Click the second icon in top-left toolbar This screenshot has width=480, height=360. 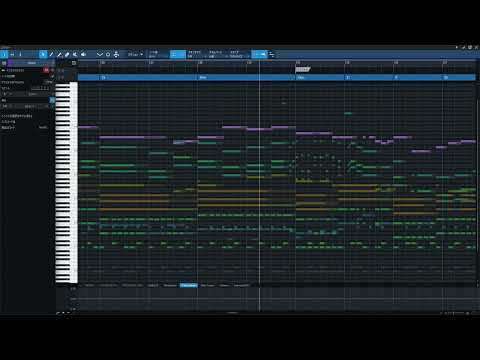pos(12,54)
